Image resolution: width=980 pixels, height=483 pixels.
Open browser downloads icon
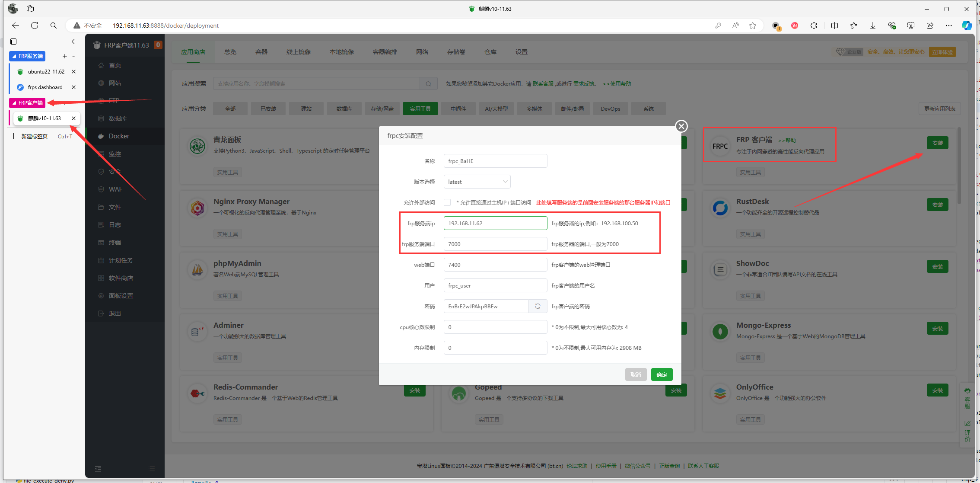point(873,26)
